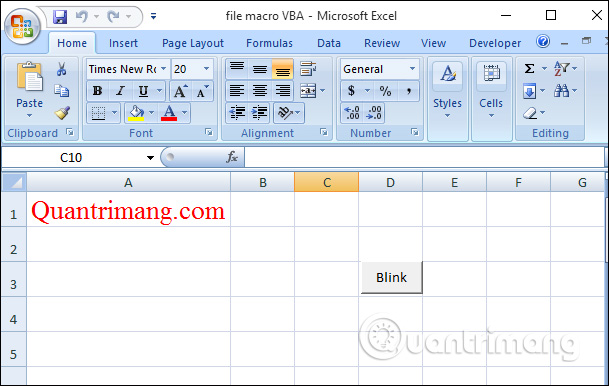Apply Comma Style format
This screenshot has width=609, height=386.
click(408, 91)
